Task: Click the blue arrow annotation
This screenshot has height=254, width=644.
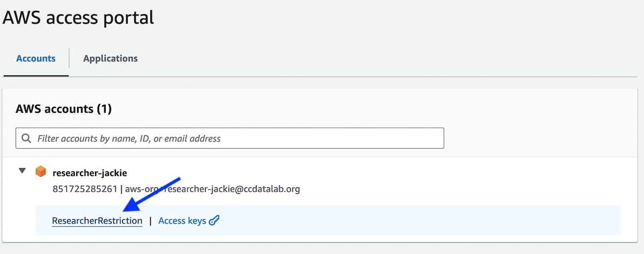Action: click(x=152, y=195)
